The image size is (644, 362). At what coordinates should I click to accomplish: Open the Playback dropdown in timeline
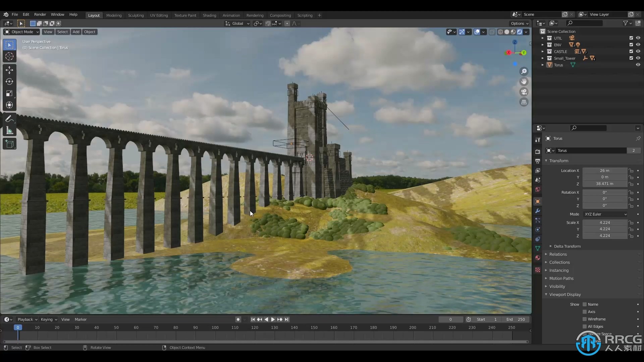coord(27,319)
